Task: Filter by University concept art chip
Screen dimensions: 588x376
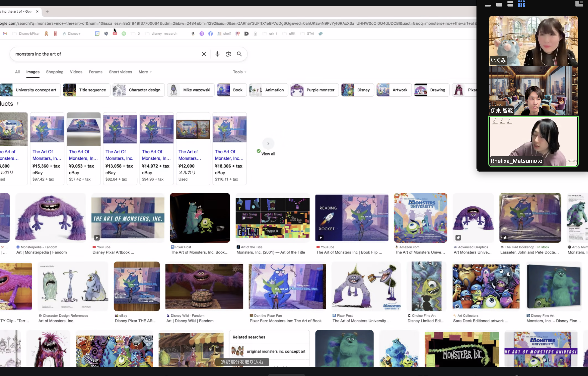Action: pos(30,90)
